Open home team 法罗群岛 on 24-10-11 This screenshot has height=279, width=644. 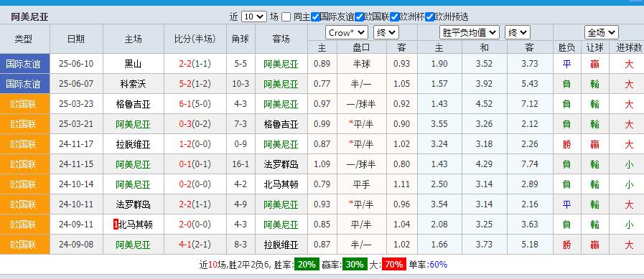click(133, 204)
